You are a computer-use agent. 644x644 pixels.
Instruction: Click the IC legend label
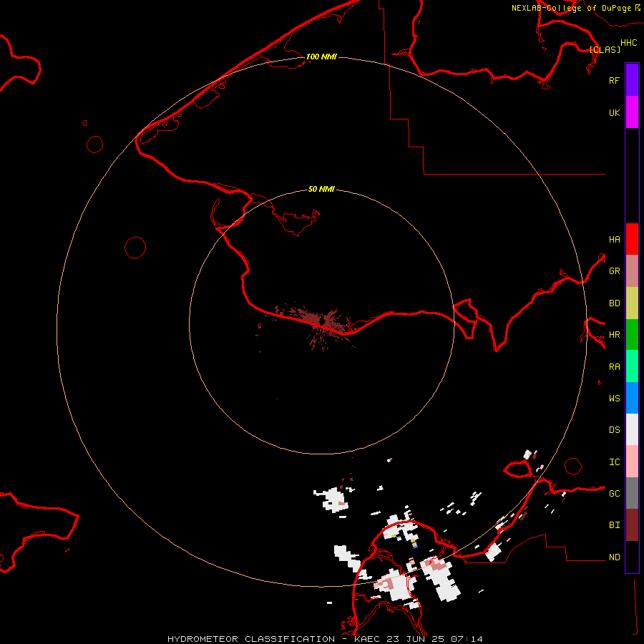coord(614,462)
